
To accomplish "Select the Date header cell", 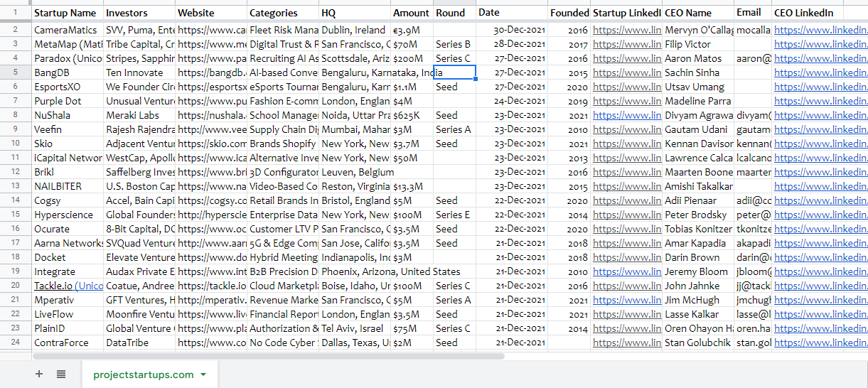I will 512,13.
